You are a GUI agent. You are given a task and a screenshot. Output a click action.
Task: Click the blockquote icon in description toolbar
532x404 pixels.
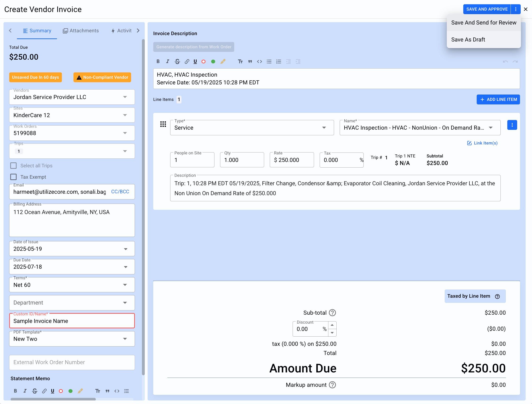click(250, 61)
